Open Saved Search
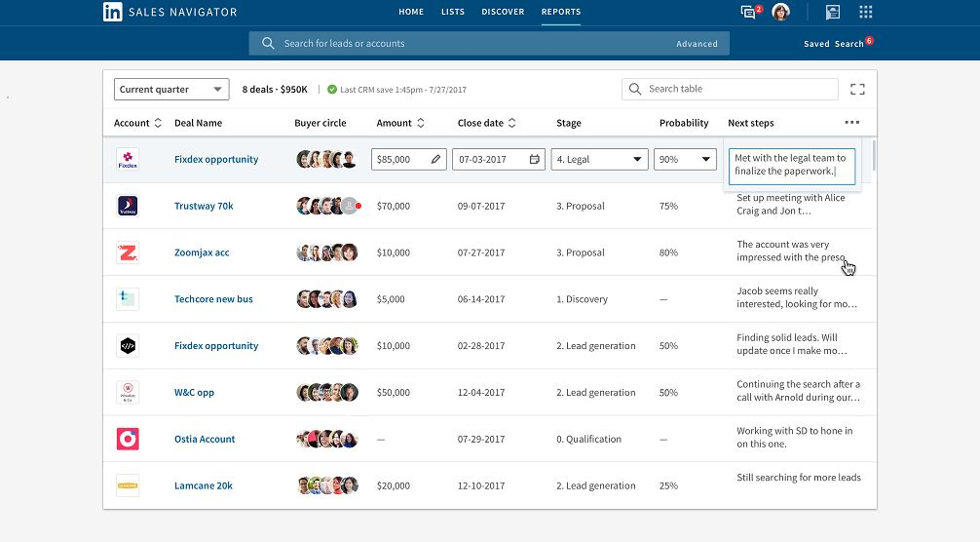Image resolution: width=980 pixels, height=542 pixels. (834, 44)
